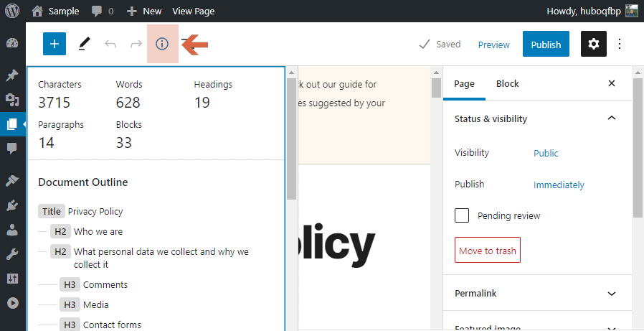The height and width of the screenshot is (331, 644).
Task: Change the Public visibility setting
Action: pos(546,153)
